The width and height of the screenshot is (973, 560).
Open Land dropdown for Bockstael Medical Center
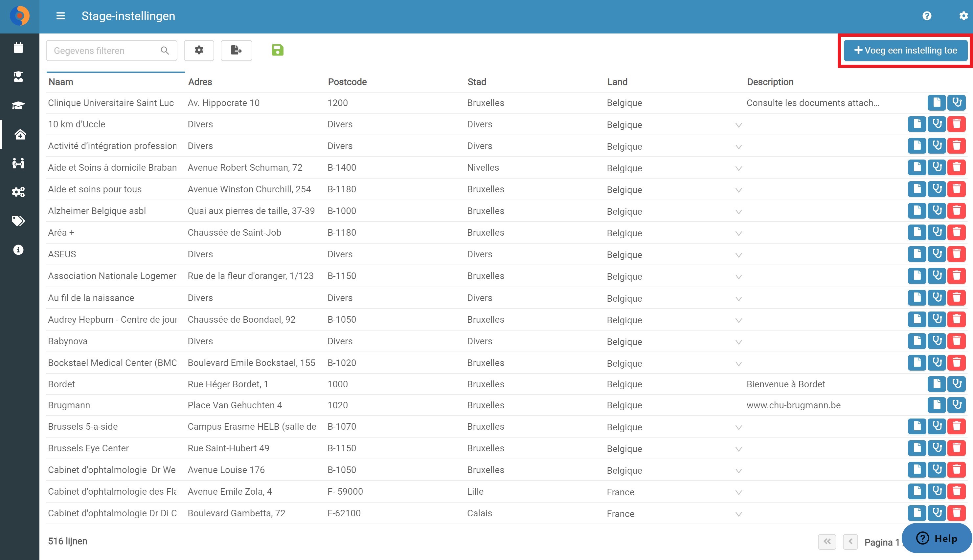tap(738, 363)
